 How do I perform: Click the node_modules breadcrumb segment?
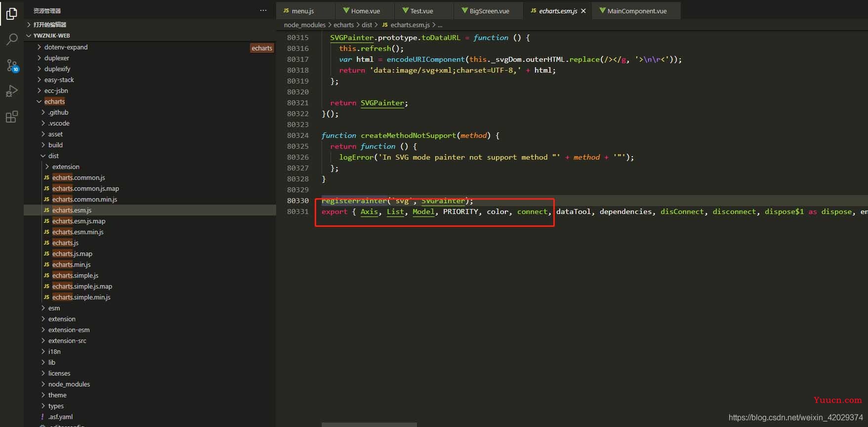[304, 25]
